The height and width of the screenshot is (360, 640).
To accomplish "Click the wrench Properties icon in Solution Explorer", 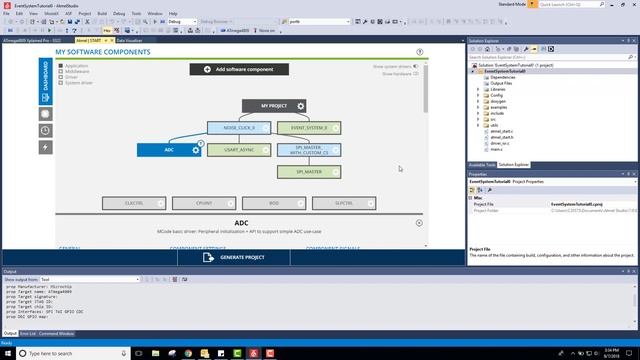I will (526, 49).
